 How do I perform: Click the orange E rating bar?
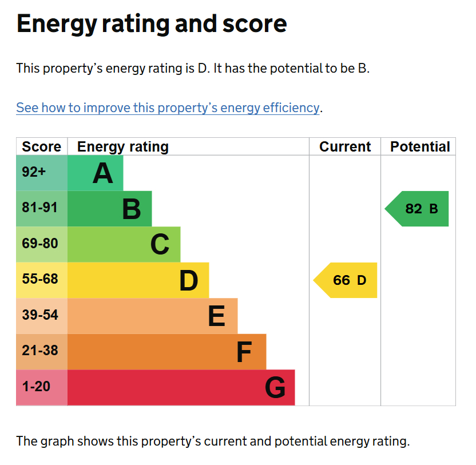tap(152, 316)
